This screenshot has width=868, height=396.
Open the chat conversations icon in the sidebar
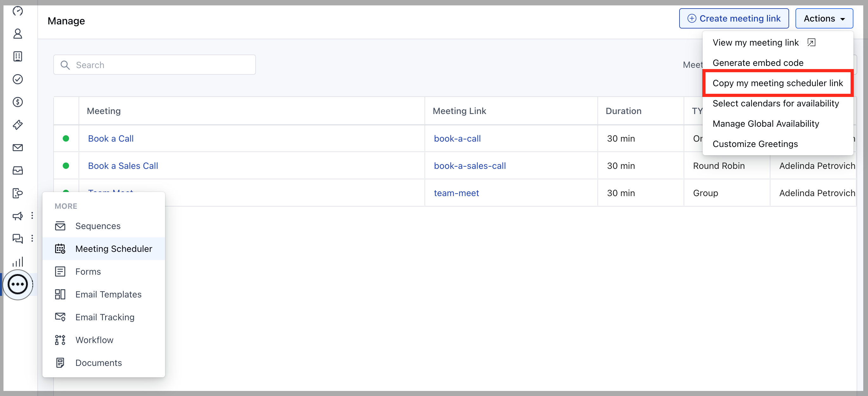tap(17, 239)
